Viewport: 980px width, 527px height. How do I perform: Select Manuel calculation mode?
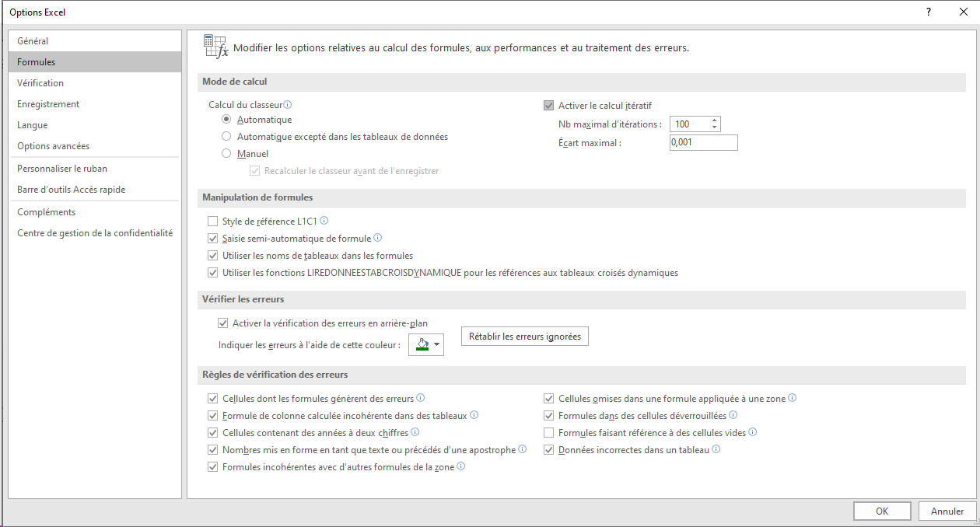[226, 154]
